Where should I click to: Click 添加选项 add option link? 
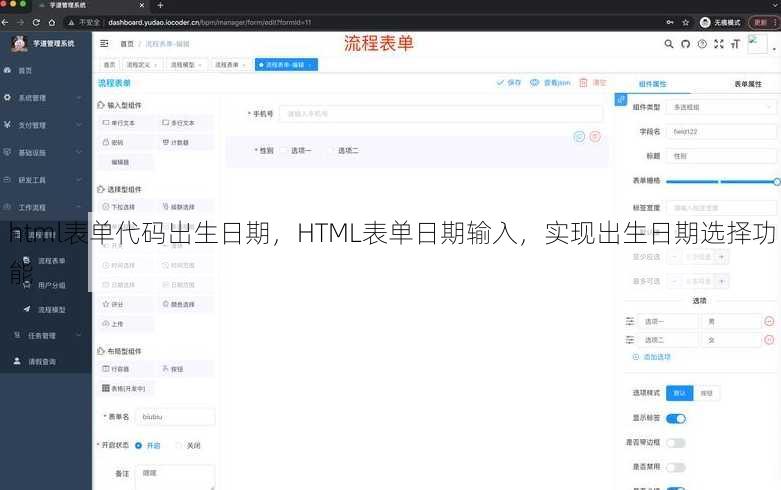pyautogui.click(x=651, y=357)
